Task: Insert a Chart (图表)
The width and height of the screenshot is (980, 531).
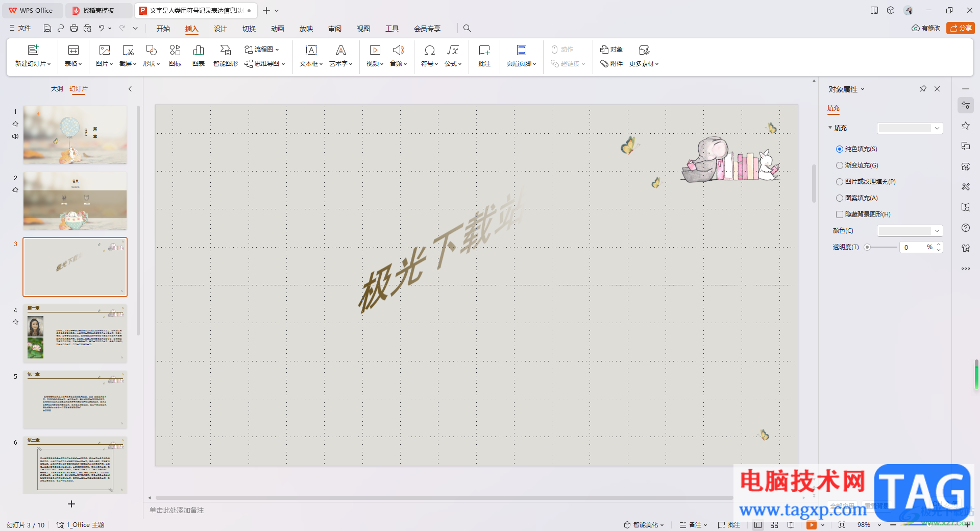Action: [199, 50]
